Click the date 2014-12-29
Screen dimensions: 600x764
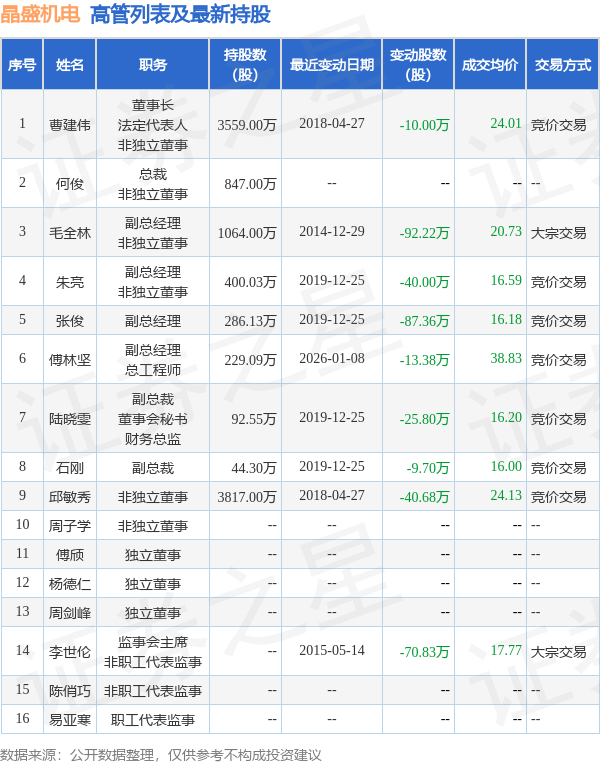[x=332, y=231]
